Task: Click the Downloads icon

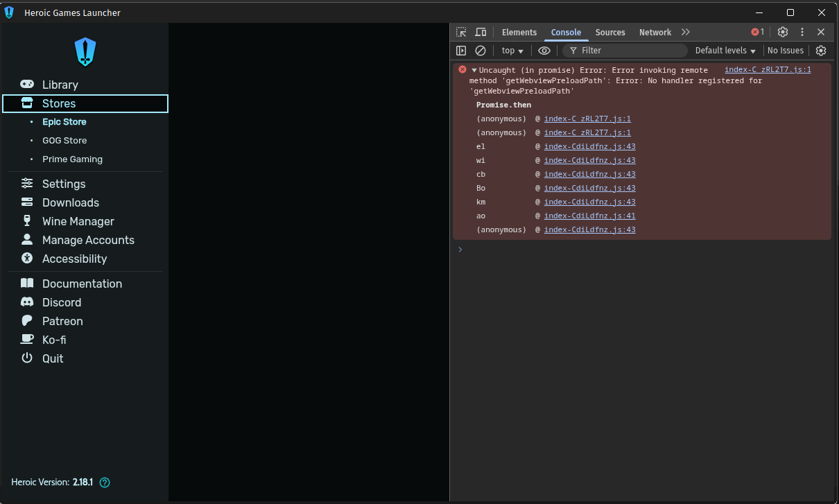Action: coord(27,202)
